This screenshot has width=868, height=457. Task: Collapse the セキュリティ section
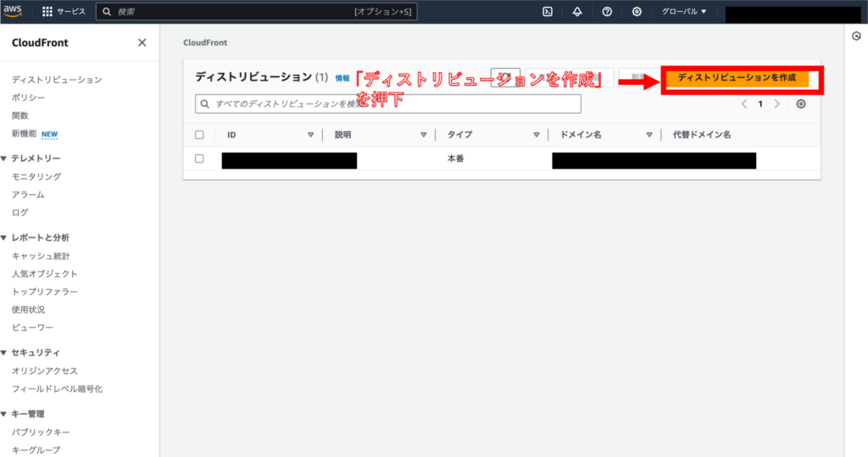tap(4, 353)
